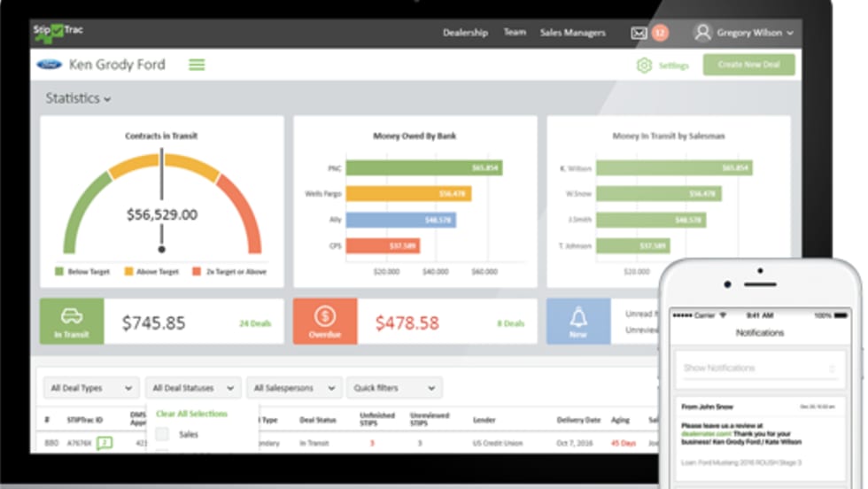Collapse the Statistics section chevron
This screenshot has width=868, height=489.
coord(107,100)
